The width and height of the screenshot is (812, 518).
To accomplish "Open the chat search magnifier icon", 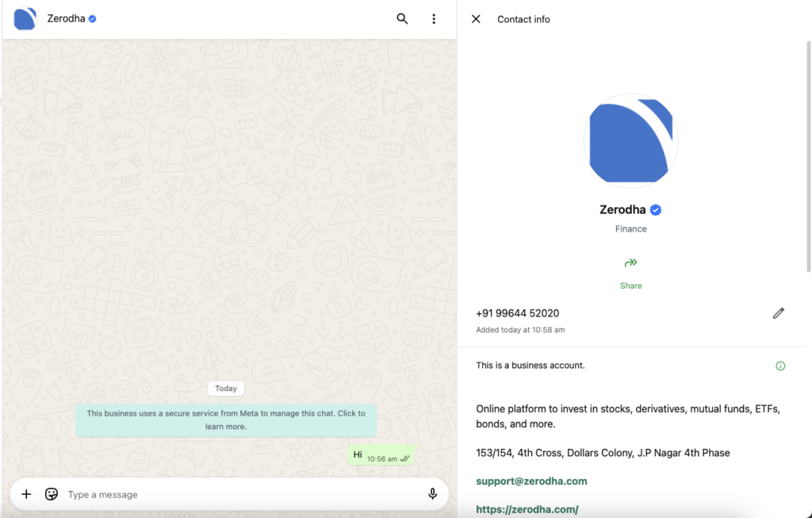I will click(x=402, y=19).
